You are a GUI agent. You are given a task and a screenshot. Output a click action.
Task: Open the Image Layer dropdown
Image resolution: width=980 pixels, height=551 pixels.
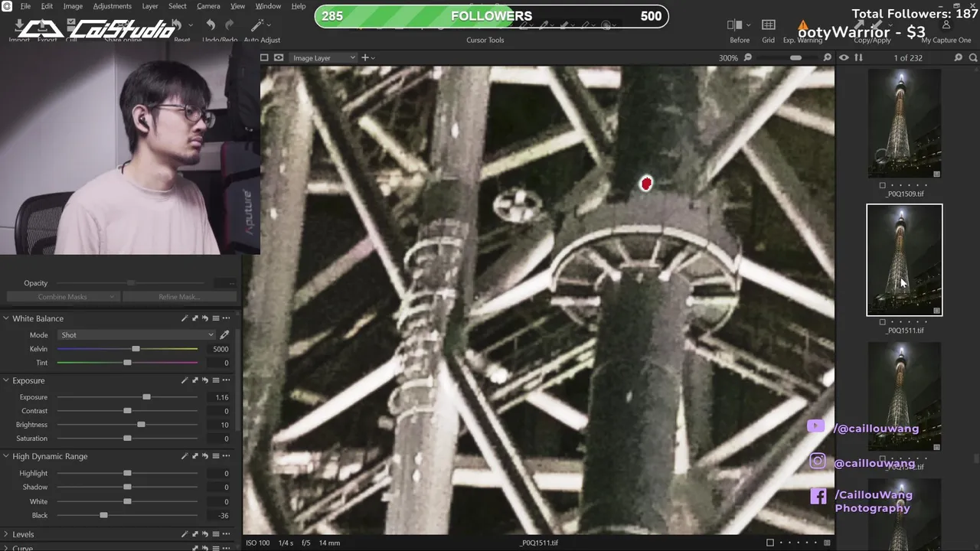[323, 57]
